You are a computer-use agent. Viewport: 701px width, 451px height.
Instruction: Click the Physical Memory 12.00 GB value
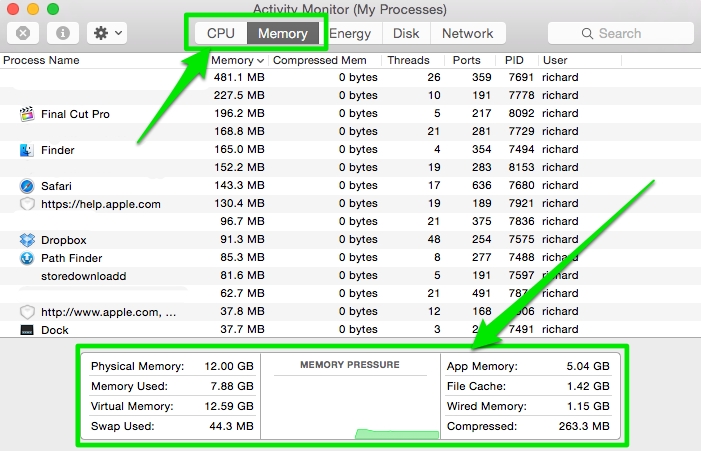[229, 366]
